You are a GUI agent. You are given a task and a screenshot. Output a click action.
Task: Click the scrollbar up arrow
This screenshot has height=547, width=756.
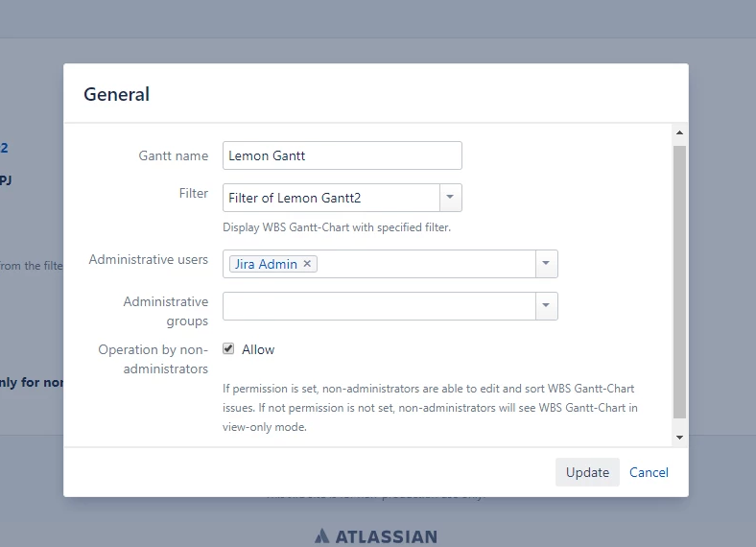pos(679,132)
